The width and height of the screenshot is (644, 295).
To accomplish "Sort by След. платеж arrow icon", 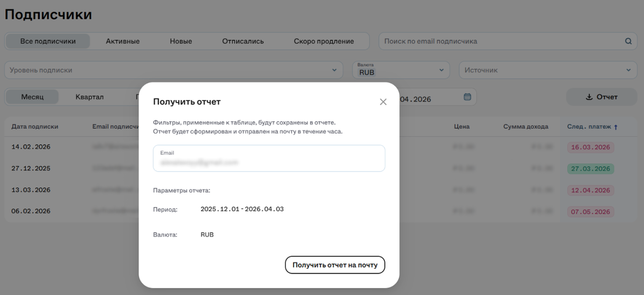I will click(x=616, y=127).
